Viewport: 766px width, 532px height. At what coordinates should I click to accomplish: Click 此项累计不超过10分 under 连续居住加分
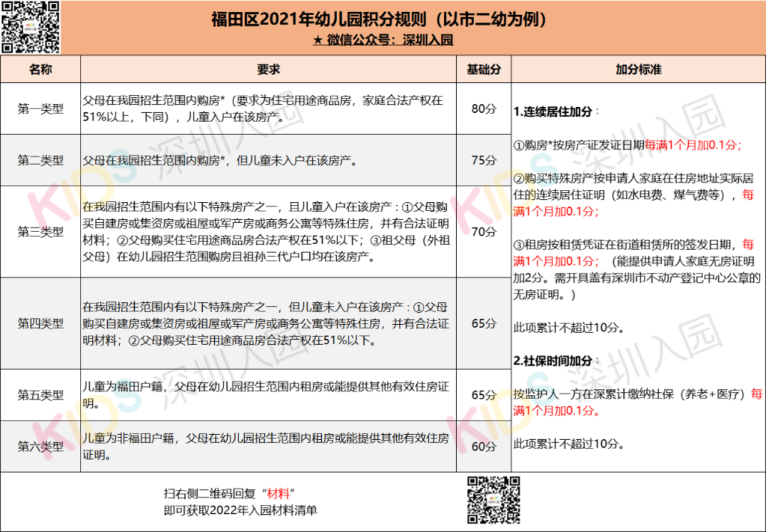[x=569, y=328]
